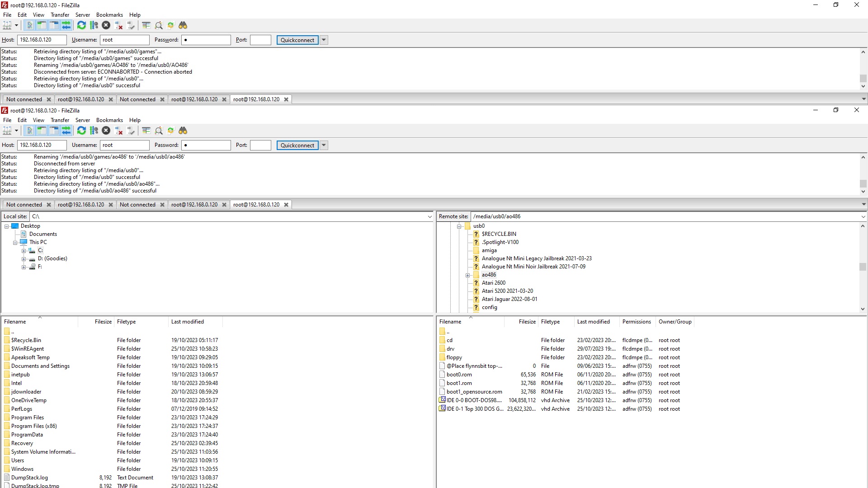This screenshot has width=868, height=488.
Task: Toggle transfer queue display in lower window
Action: click(66, 131)
